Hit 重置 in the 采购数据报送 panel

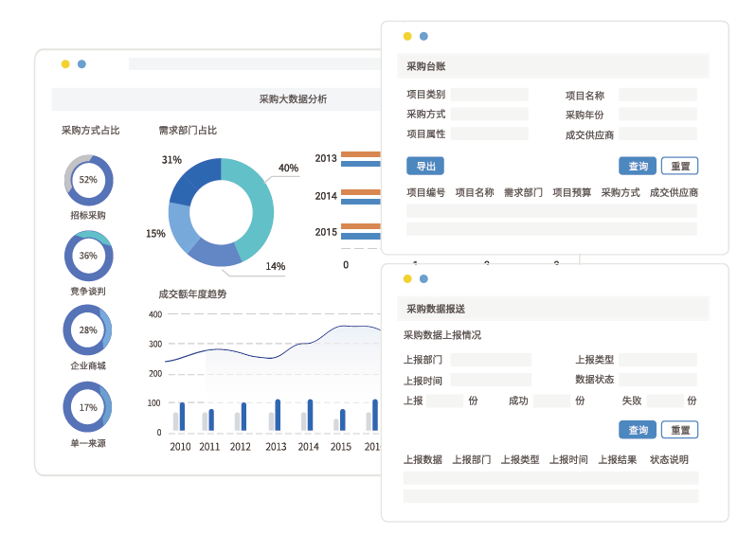click(679, 430)
